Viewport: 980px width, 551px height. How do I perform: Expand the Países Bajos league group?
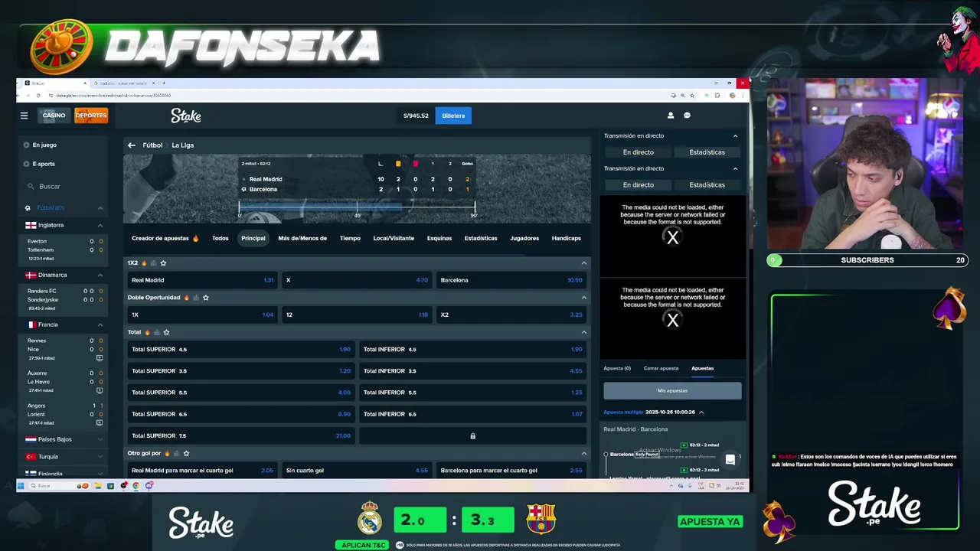tap(100, 439)
